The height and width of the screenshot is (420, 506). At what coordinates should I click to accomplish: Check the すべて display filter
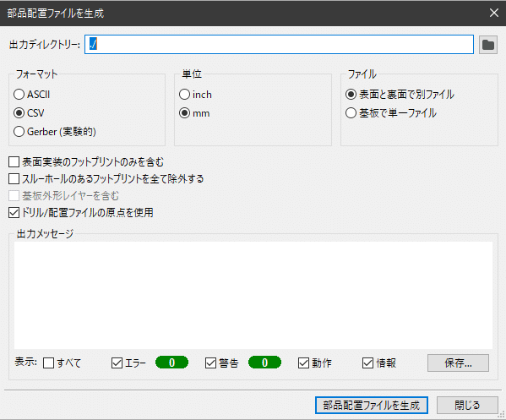click(48, 363)
